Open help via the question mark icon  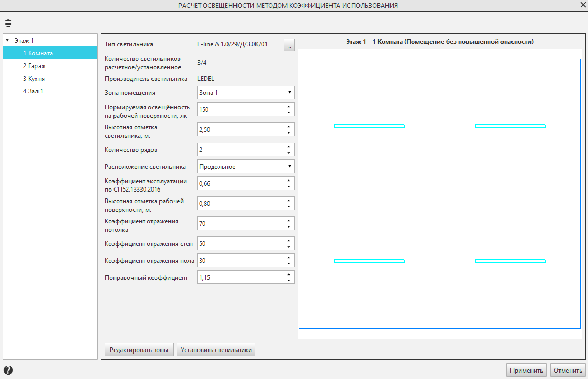8,370
